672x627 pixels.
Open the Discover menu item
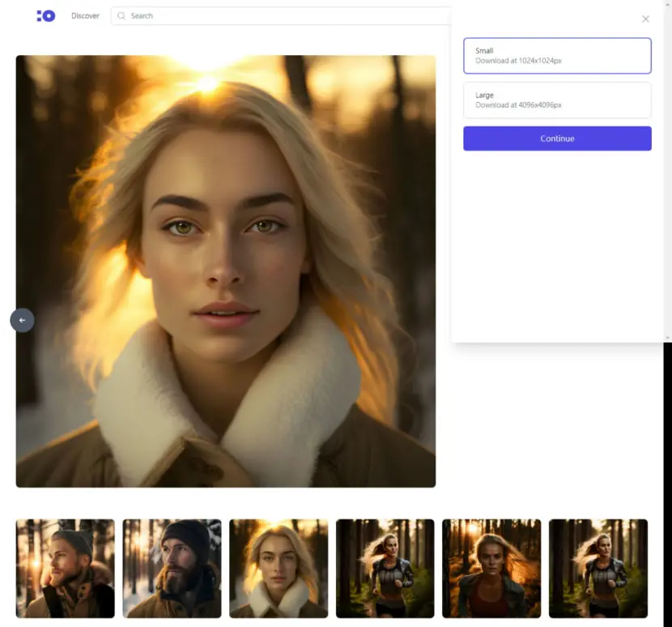coord(85,16)
